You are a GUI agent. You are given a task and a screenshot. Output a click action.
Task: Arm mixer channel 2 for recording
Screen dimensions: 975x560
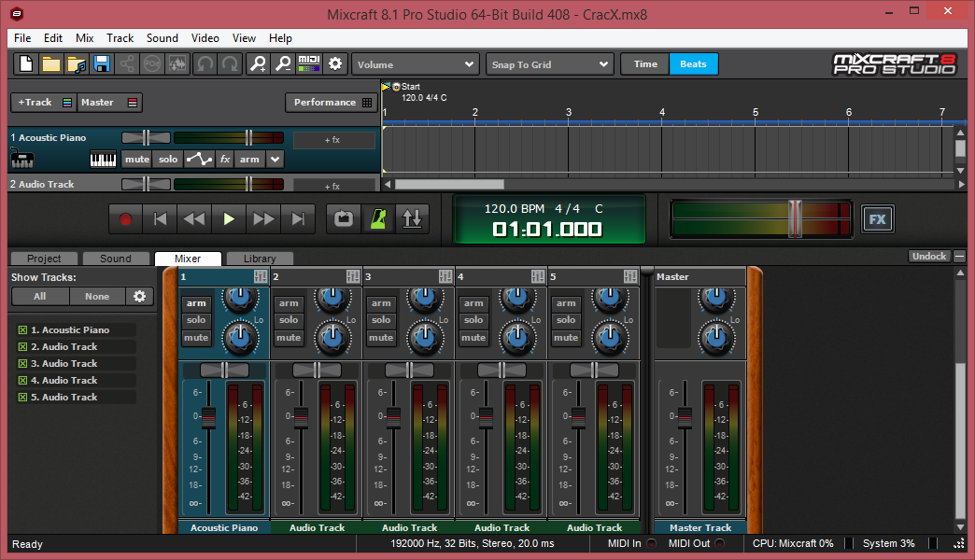coord(289,303)
